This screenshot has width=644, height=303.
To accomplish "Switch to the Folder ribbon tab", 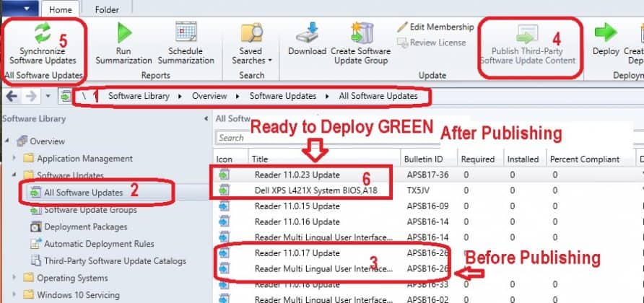I will 107,9.
